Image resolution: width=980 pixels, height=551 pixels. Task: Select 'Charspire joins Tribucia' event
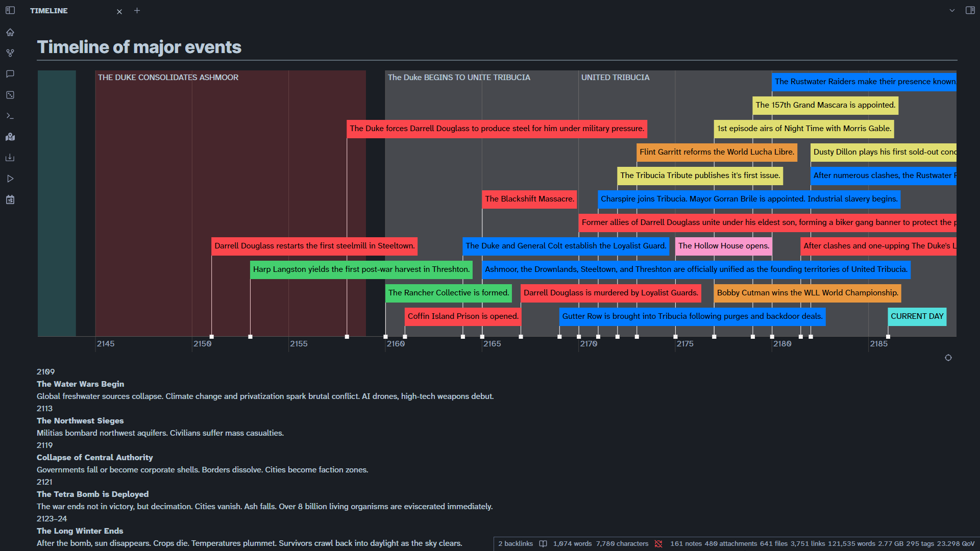749,199
